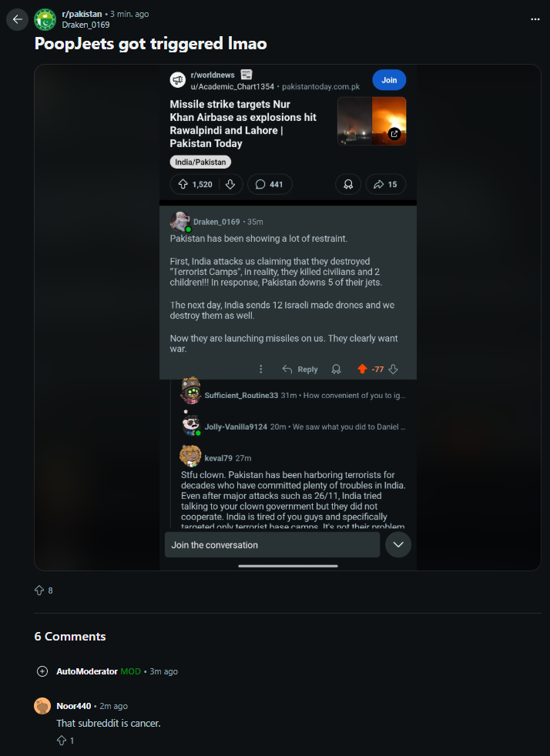550x756 pixels.
Task: Toggle the 1,520 upvote arrow
Action: pos(183,184)
